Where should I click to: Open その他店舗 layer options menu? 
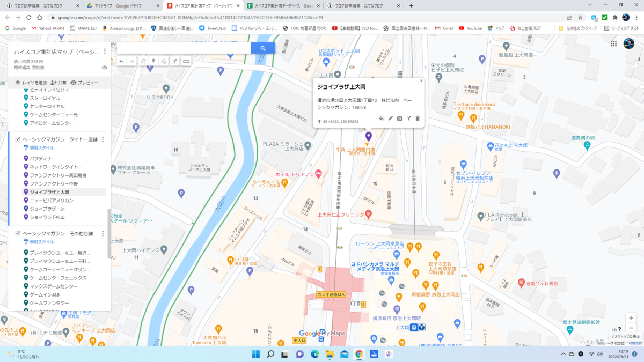click(x=103, y=234)
